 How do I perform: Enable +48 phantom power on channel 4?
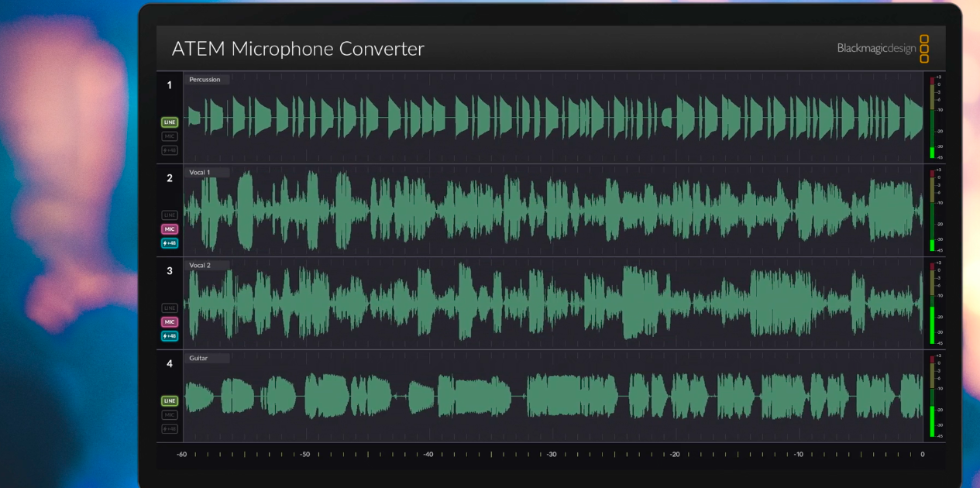coord(170,429)
